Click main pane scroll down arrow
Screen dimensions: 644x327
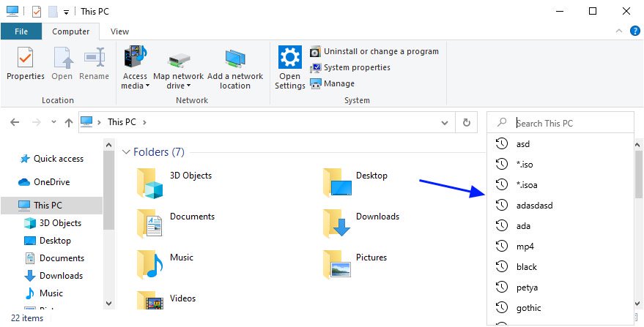click(x=639, y=304)
